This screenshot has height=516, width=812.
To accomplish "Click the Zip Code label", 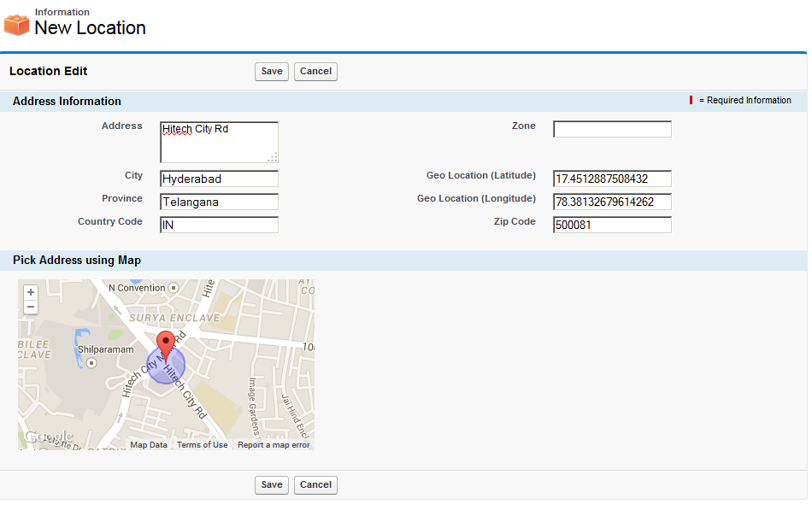I will click(x=515, y=221).
